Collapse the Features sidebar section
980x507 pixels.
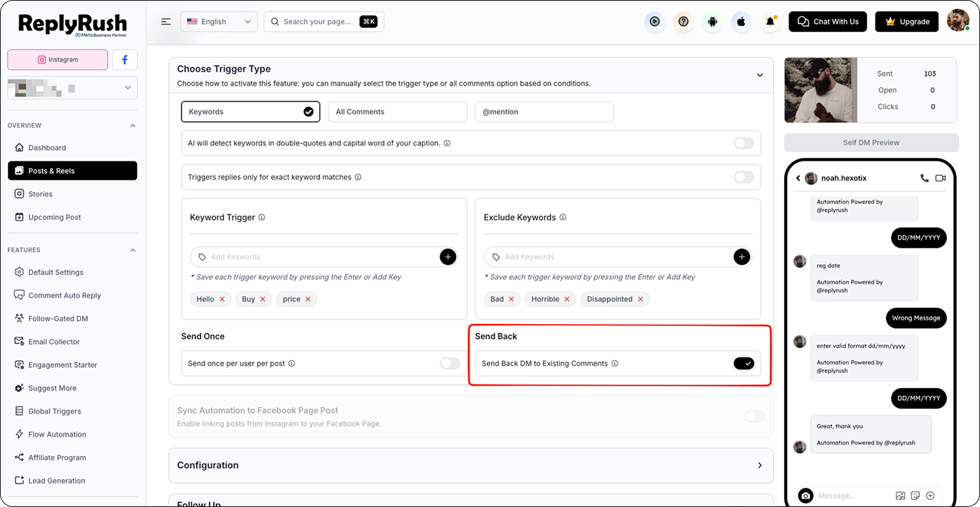(x=133, y=250)
